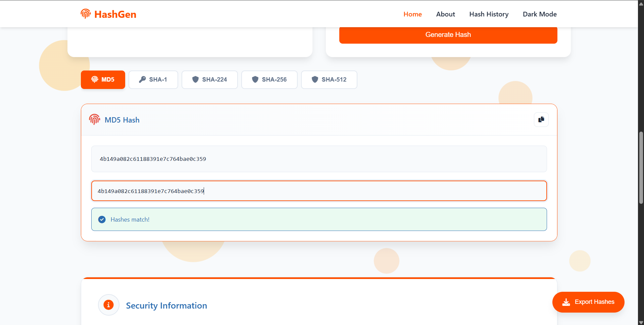Viewport: 644px width, 325px height.
Task: Click the Security Information info icon
Action: 108,305
